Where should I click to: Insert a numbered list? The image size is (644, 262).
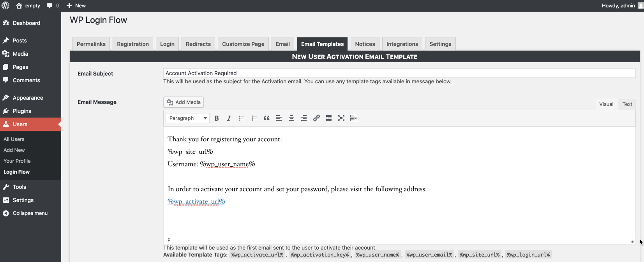pyautogui.click(x=254, y=118)
